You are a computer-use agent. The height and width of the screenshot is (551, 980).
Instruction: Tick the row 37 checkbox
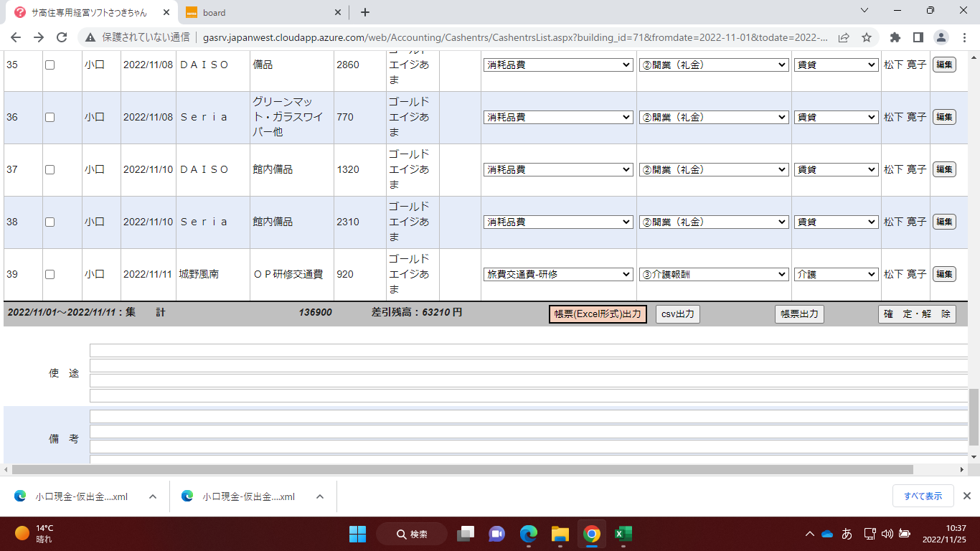click(x=50, y=170)
